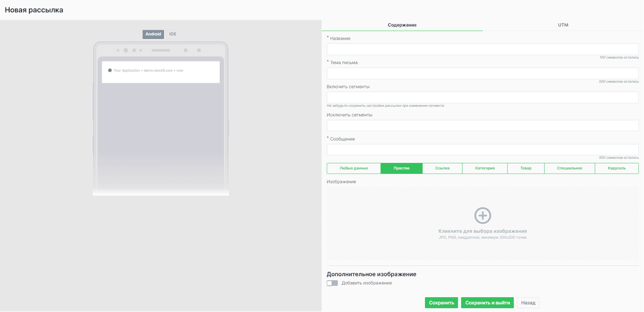Viewport: 644px width, 312px height.
Task: Click the '100 символов осталось' counter
Action: [x=619, y=58]
